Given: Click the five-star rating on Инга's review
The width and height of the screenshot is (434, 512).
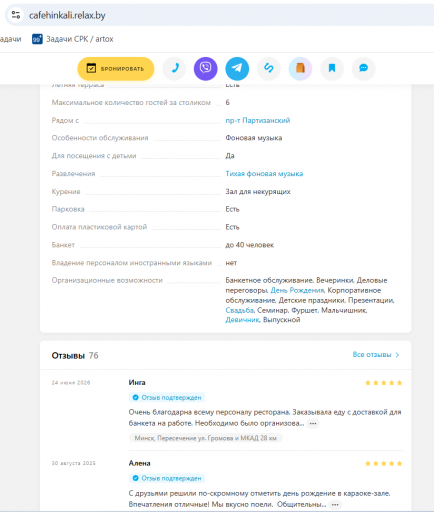Looking at the screenshot, I should [384, 383].
